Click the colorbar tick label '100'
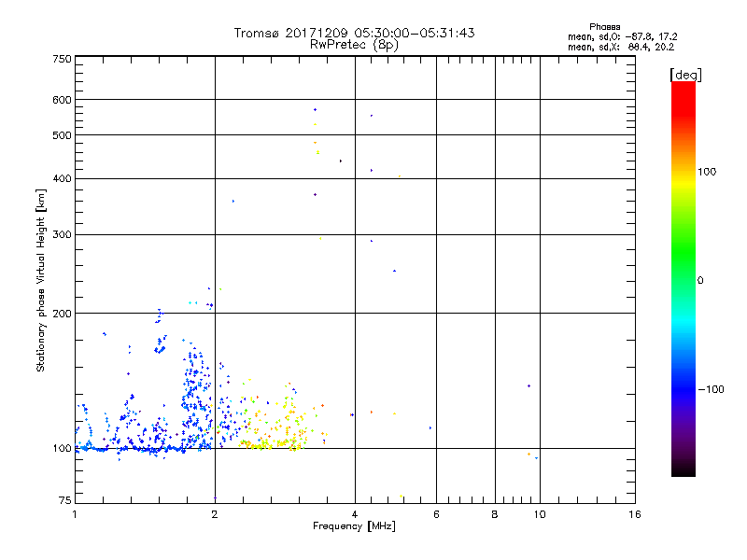This screenshot has width=747, height=560. coord(707,172)
